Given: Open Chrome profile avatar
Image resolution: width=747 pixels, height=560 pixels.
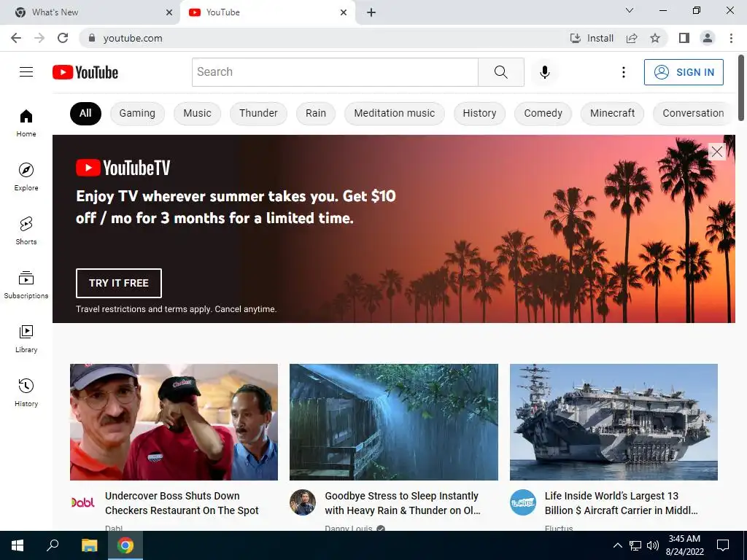Looking at the screenshot, I should 708,38.
